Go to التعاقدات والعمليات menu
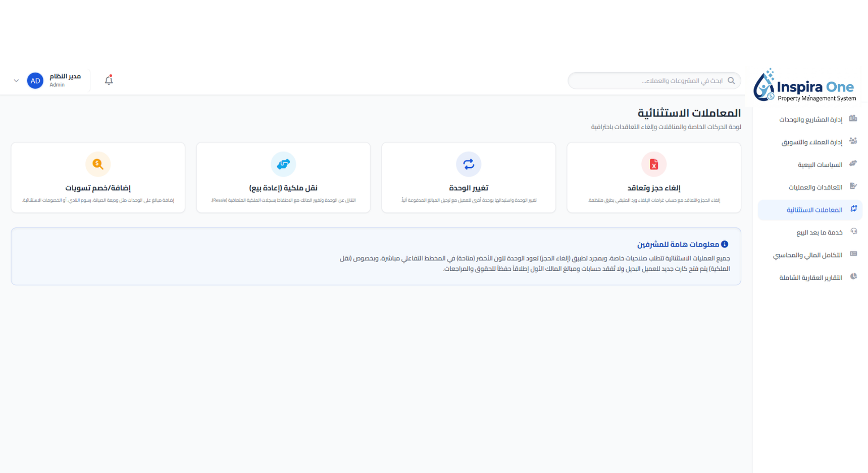868x473 pixels. (810, 187)
